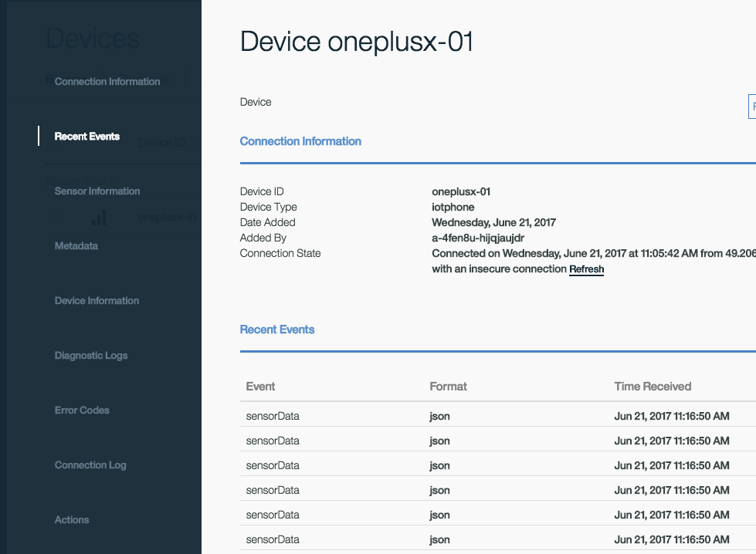The height and width of the screenshot is (554, 756).
Task: Click the Format column header
Action: click(449, 387)
